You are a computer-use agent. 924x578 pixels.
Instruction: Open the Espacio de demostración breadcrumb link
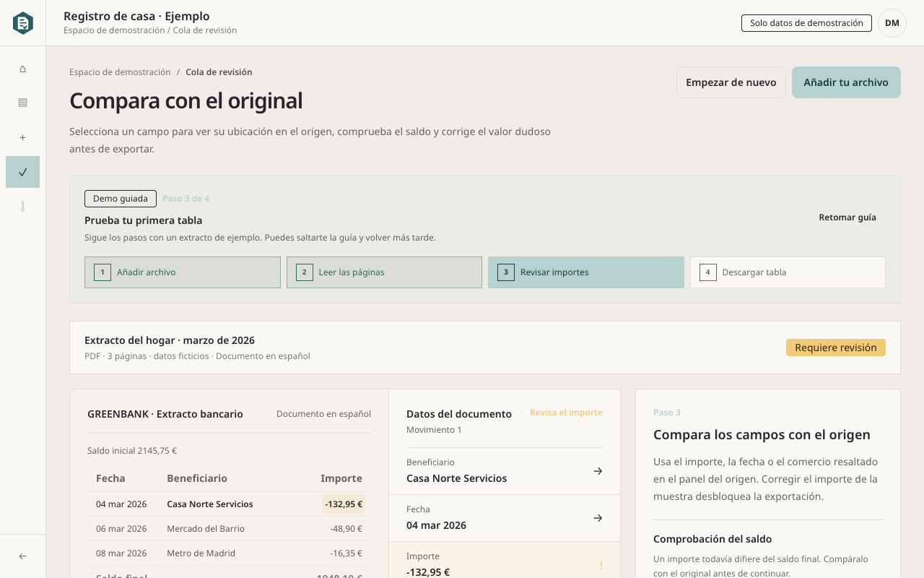[120, 72]
